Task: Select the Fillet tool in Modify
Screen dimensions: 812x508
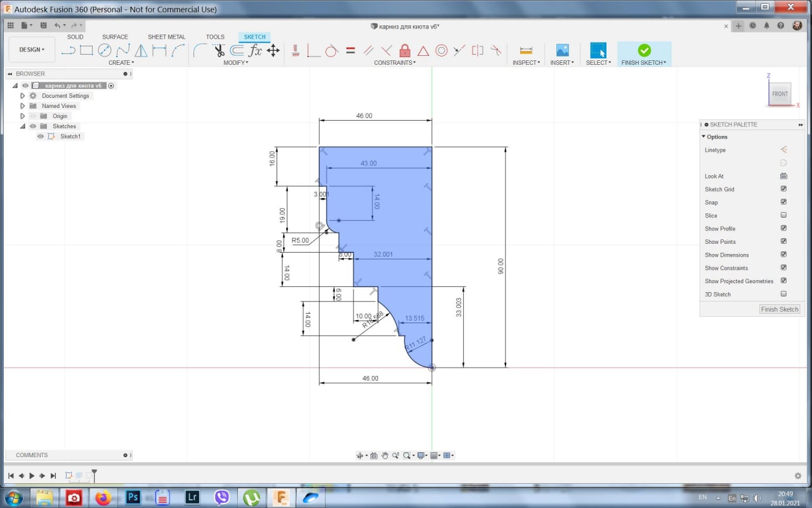Action: (200, 51)
